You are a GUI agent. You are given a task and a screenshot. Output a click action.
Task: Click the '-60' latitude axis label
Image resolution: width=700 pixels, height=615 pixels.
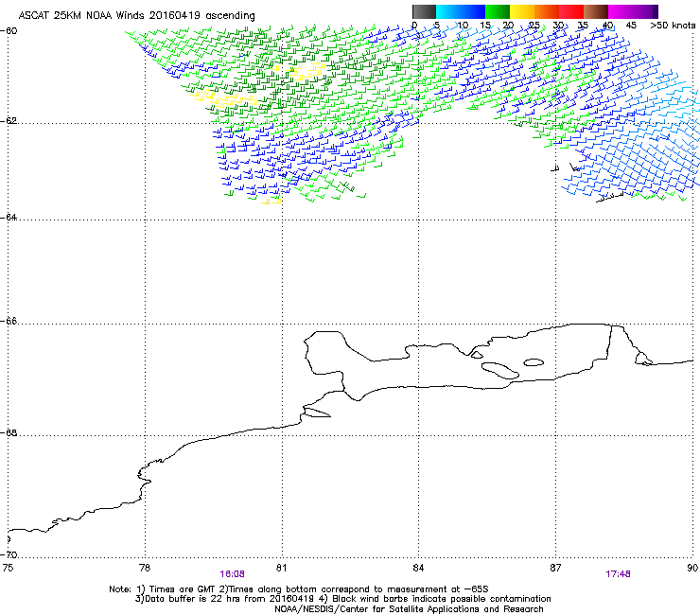[x=9, y=31]
